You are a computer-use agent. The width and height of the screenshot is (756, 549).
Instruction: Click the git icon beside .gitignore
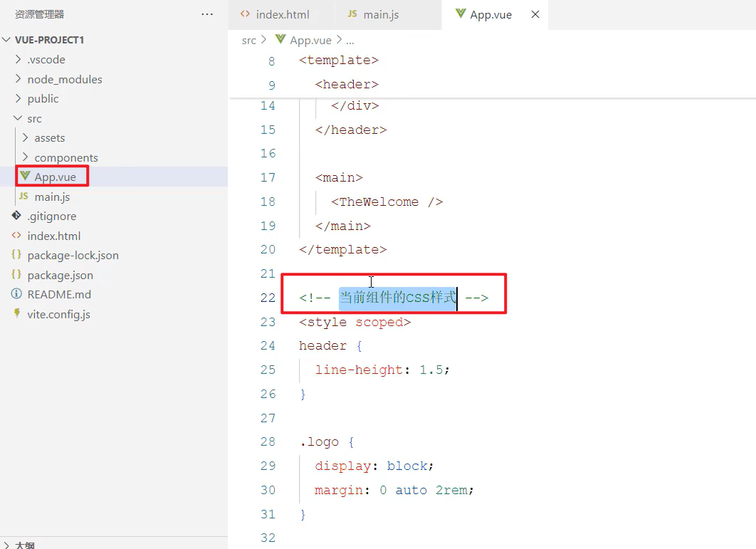tap(16, 216)
